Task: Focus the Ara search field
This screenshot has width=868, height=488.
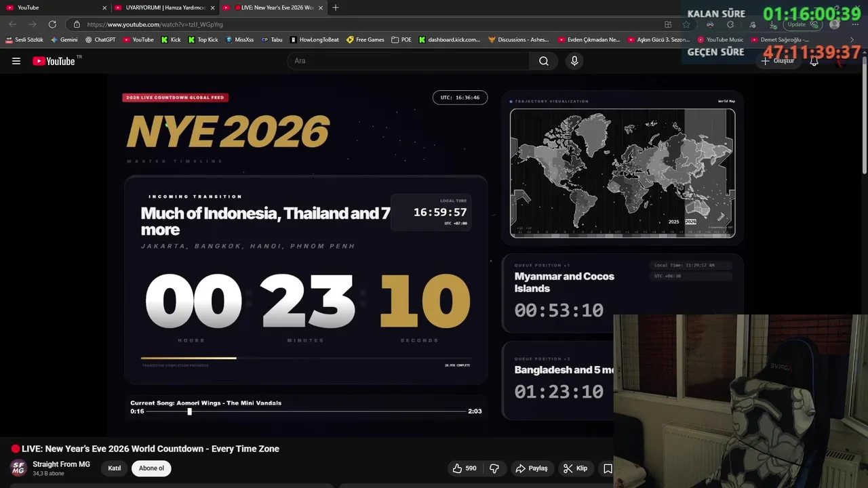Action: coord(409,61)
